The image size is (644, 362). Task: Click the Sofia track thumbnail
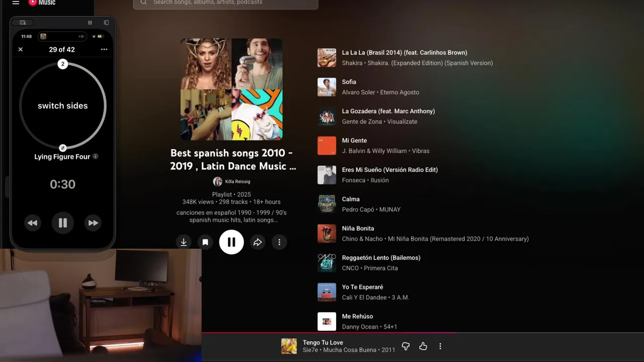coord(327,87)
